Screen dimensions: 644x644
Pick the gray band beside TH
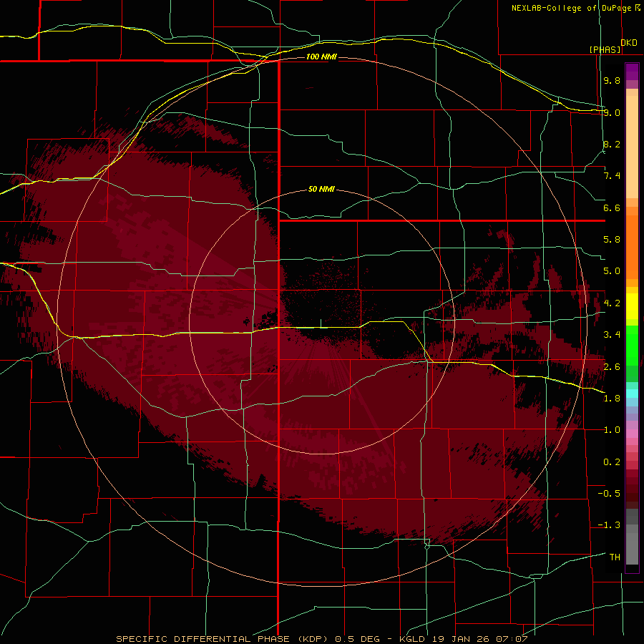click(x=632, y=550)
